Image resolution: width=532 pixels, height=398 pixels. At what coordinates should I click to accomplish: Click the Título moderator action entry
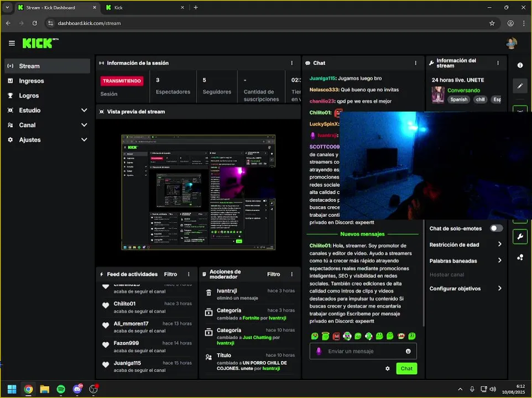pos(250,362)
